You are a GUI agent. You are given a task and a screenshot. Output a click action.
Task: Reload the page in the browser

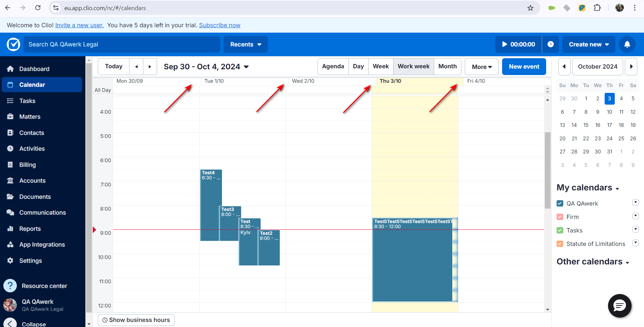click(38, 8)
